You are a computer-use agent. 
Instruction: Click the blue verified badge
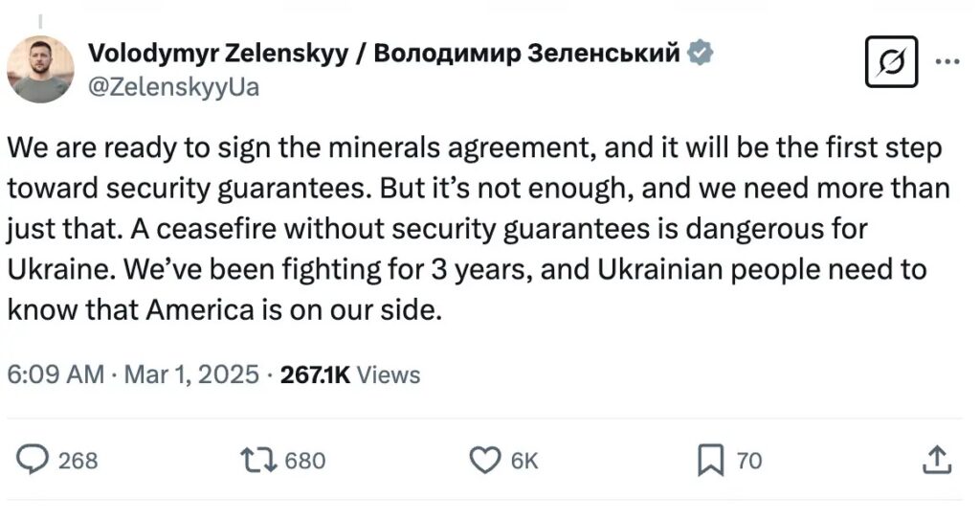point(701,54)
